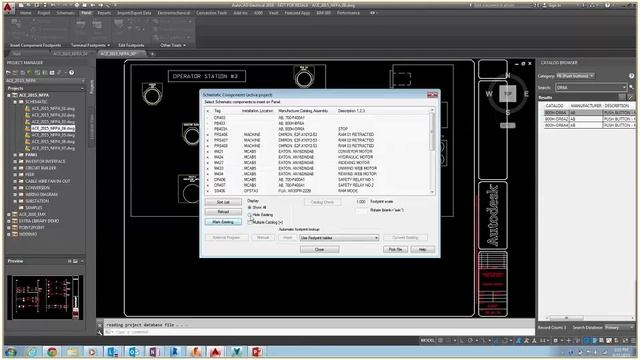Select the HYDRAULIC MOTOR row
The height and width of the screenshot is (360, 640).
[318, 157]
